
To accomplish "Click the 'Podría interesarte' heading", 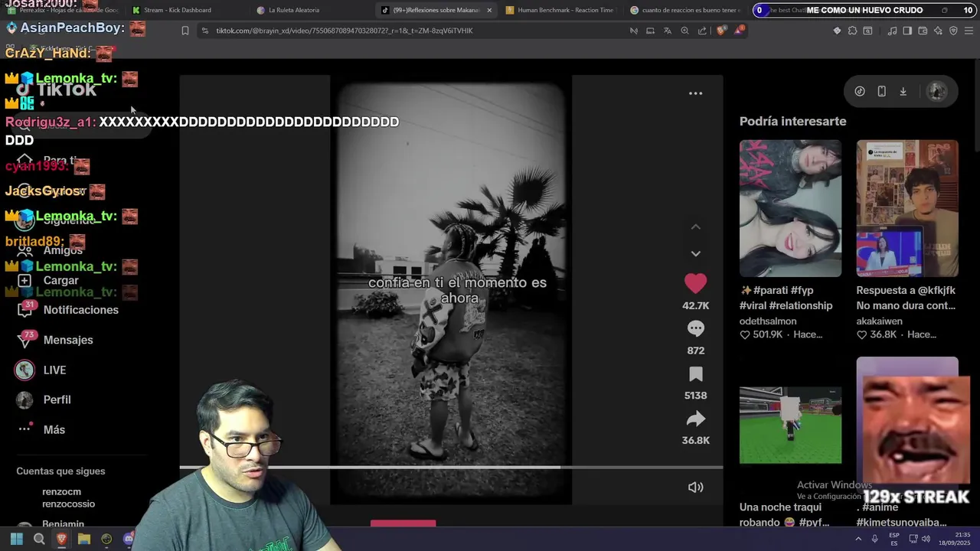I will pos(792,121).
